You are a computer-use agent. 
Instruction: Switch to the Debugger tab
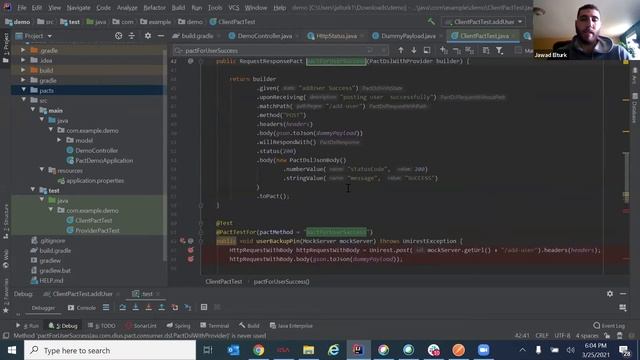(x=43, y=308)
